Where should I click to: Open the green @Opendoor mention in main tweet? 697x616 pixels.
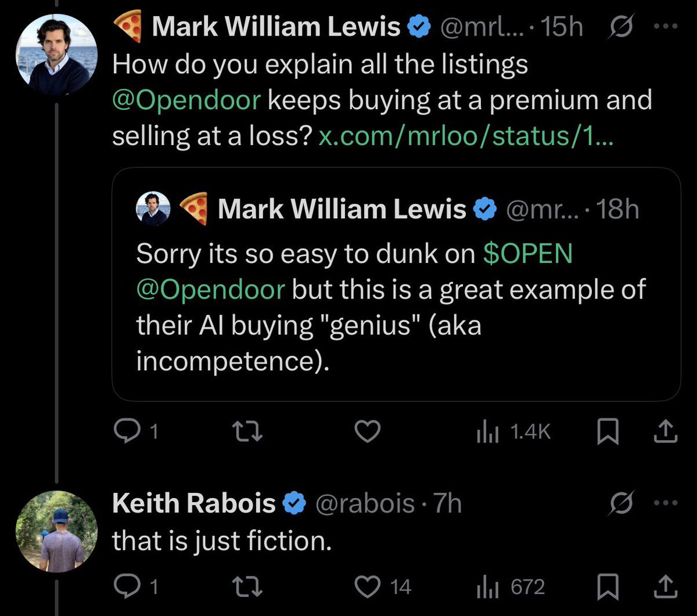pos(186,100)
